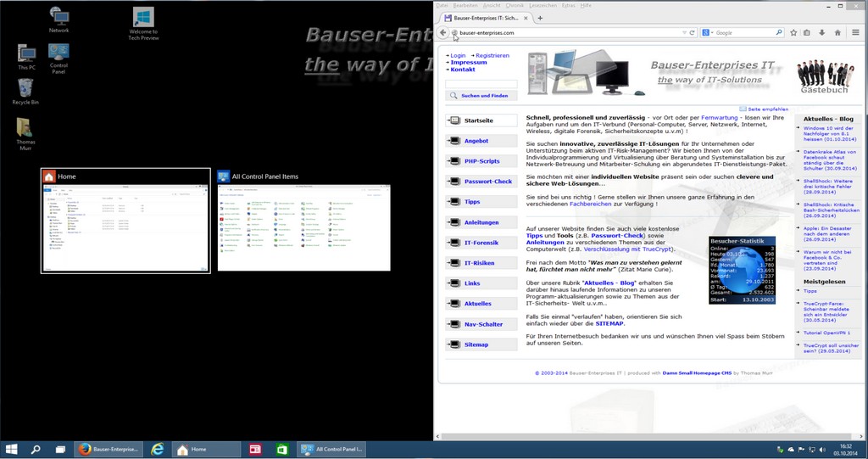Open the Hilfe menu
Image resolution: width=868 pixels, height=459 pixels.
(586, 6)
